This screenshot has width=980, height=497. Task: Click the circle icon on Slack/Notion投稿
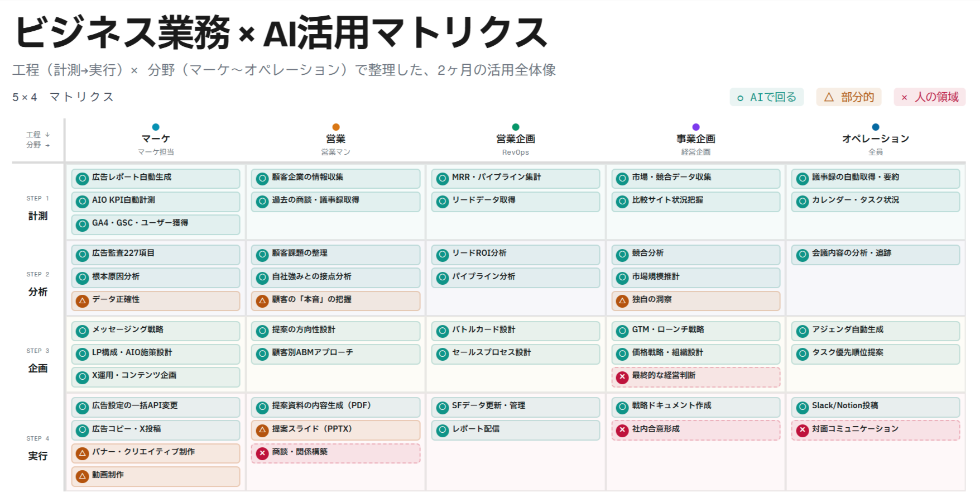pos(803,408)
